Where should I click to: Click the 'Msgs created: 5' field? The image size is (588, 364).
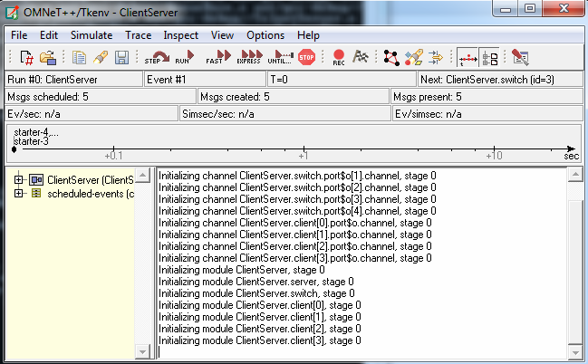click(294, 97)
